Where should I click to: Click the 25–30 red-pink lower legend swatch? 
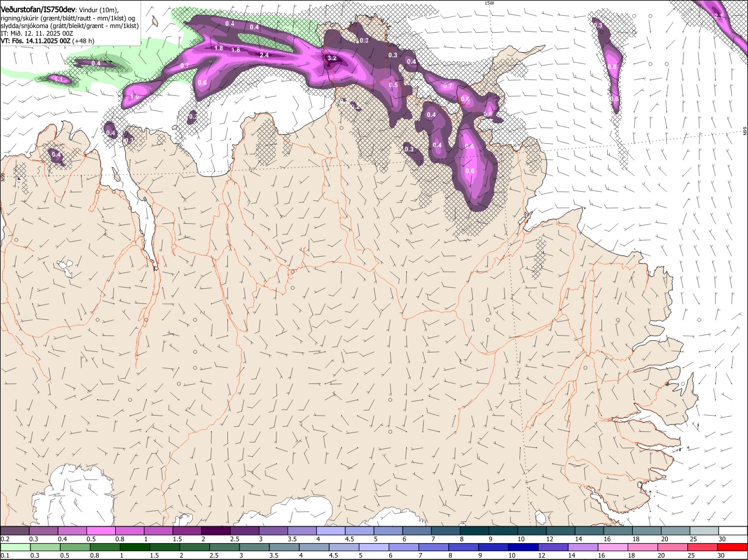click(x=702, y=547)
